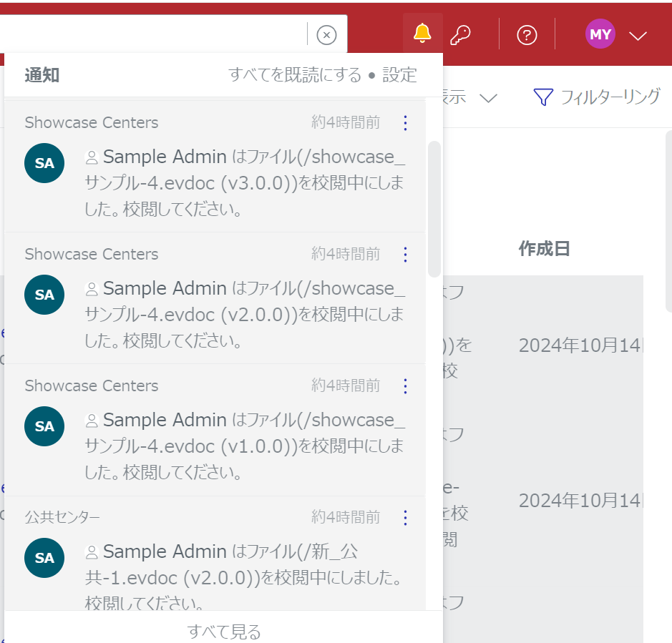Viewport: 672px width, 643px height.
Task: Open options menu for v1.0.0 notification
Action: [x=405, y=386]
